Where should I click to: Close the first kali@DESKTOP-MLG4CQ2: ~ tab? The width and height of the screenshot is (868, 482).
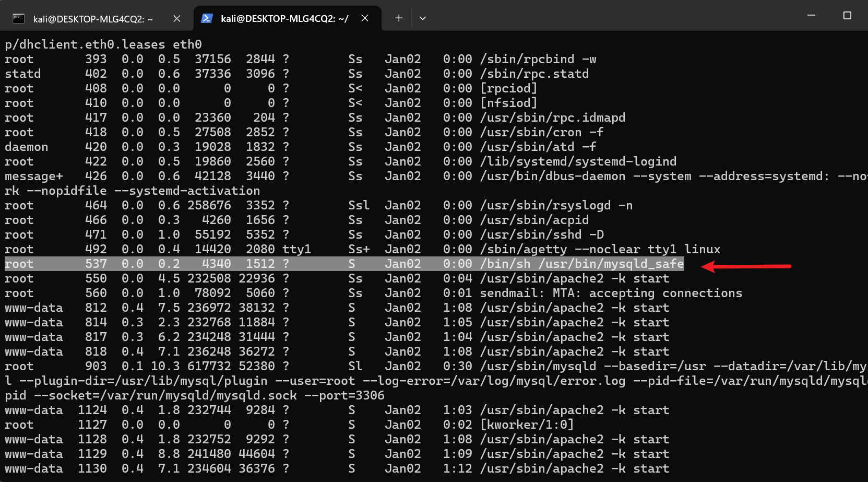(177, 19)
